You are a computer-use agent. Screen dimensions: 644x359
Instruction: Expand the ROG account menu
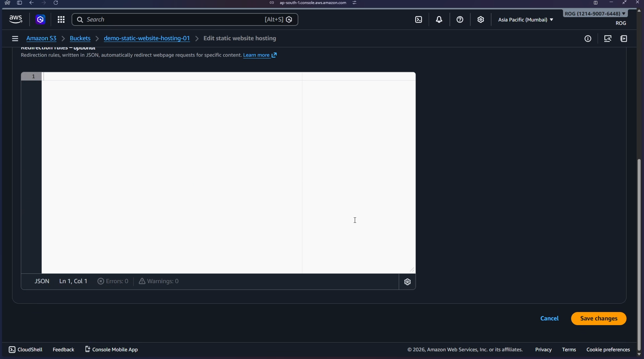[595, 14]
